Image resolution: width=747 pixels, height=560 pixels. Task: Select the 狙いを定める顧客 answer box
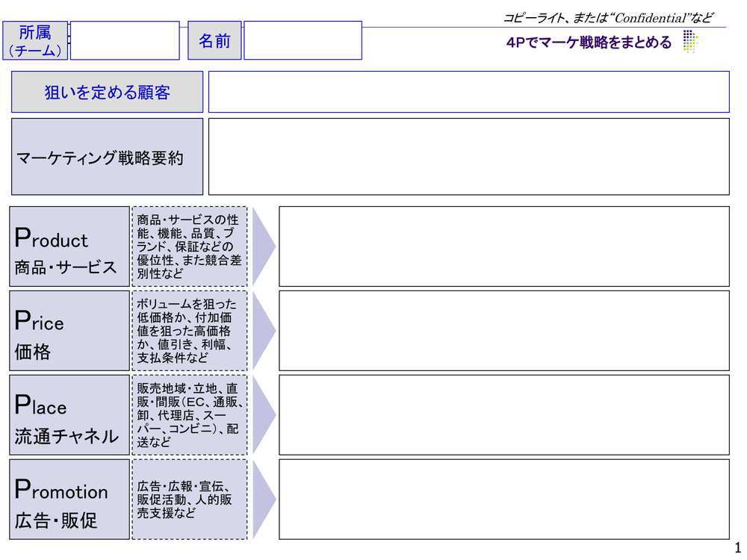[x=468, y=92]
